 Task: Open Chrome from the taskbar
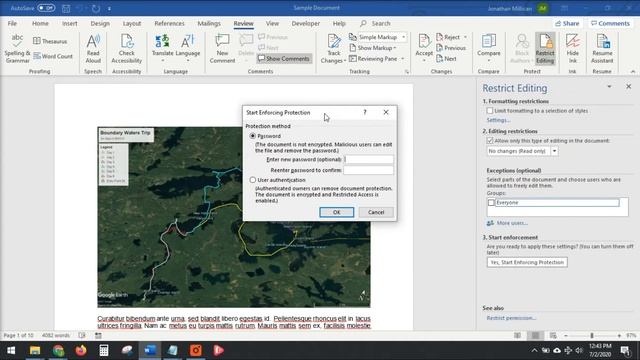[x=58, y=350]
